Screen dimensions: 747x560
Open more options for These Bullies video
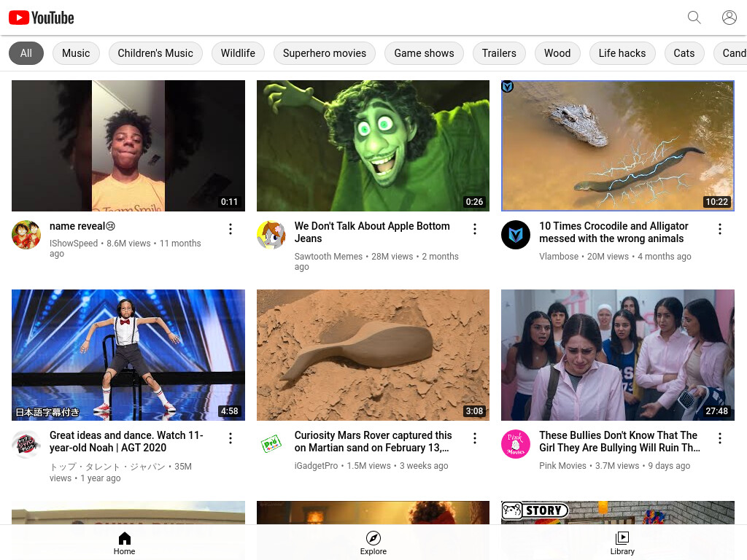click(720, 438)
